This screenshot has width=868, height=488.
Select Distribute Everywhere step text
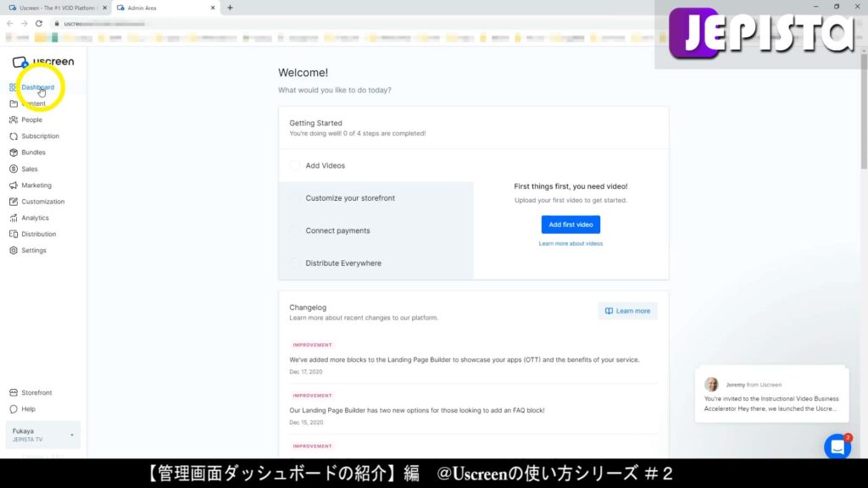pos(343,263)
